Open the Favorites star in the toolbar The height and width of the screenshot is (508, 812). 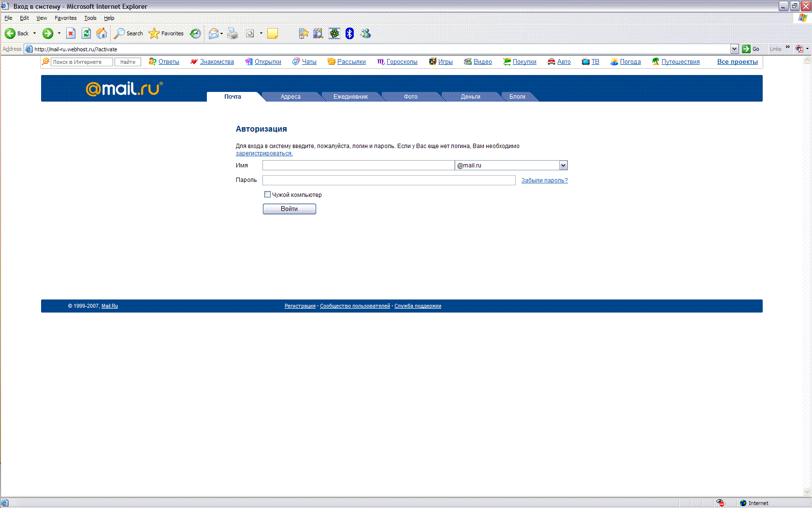point(166,33)
